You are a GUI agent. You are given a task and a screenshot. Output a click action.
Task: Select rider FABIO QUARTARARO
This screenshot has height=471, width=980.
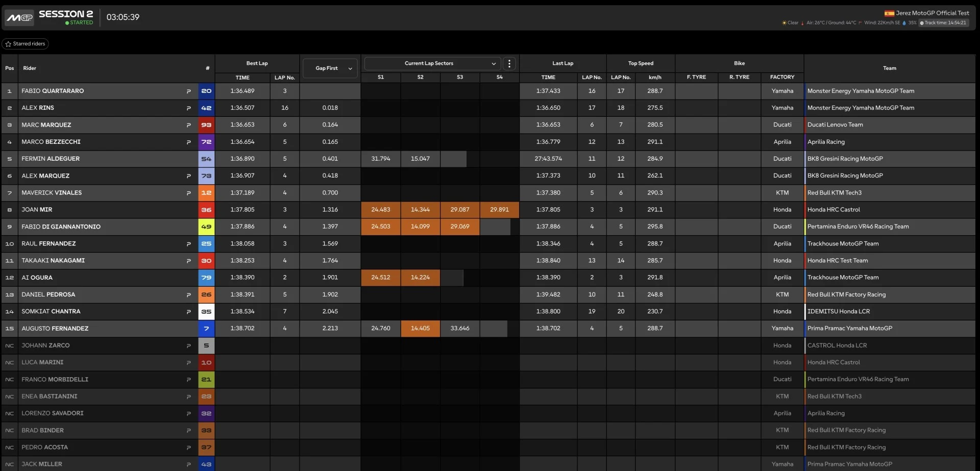pyautogui.click(x=53, y=91)
